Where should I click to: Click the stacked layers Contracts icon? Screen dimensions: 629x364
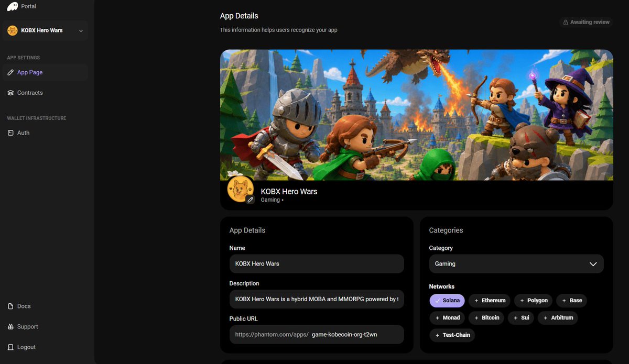[10, 93]
